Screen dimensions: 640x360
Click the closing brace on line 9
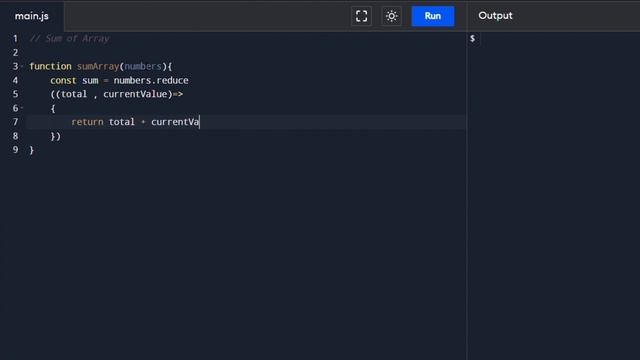[32, 150]
